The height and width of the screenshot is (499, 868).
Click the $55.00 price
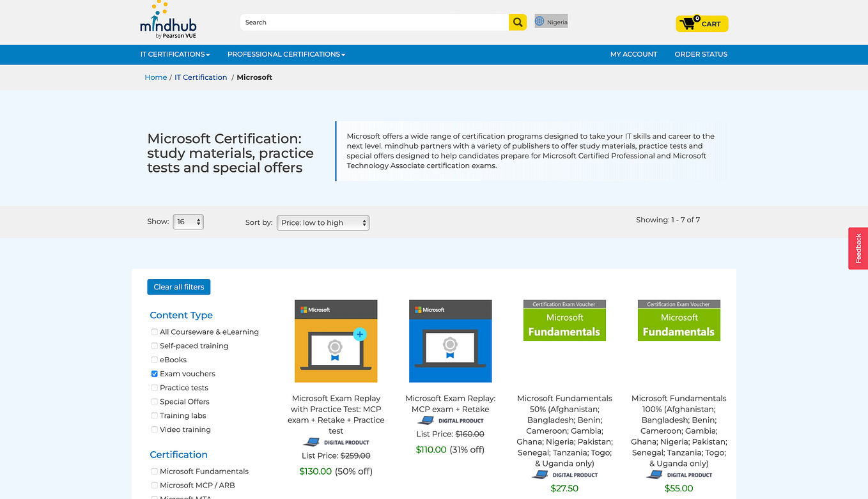[679, 489]
